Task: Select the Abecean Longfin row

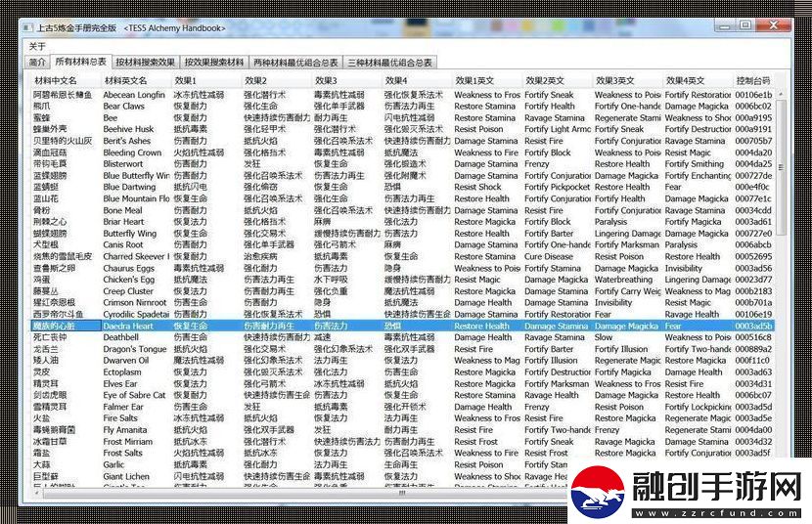Action: (x=403, y=95)
